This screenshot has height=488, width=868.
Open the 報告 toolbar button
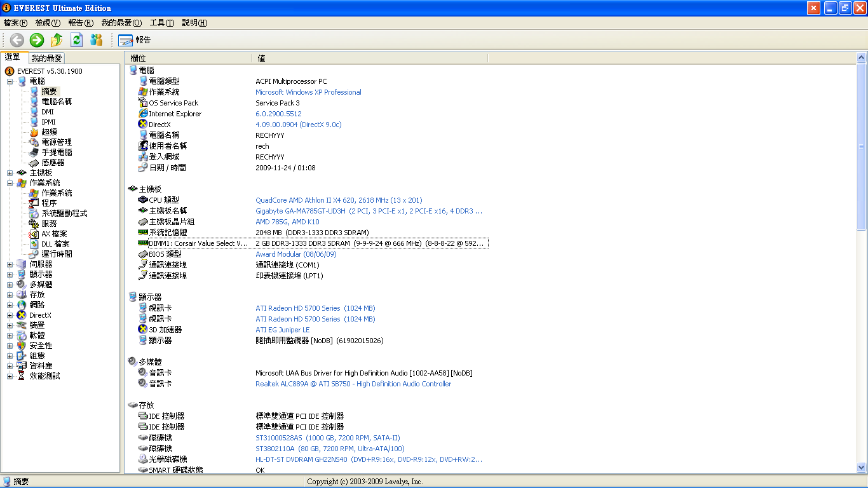(x=135, y=40)
